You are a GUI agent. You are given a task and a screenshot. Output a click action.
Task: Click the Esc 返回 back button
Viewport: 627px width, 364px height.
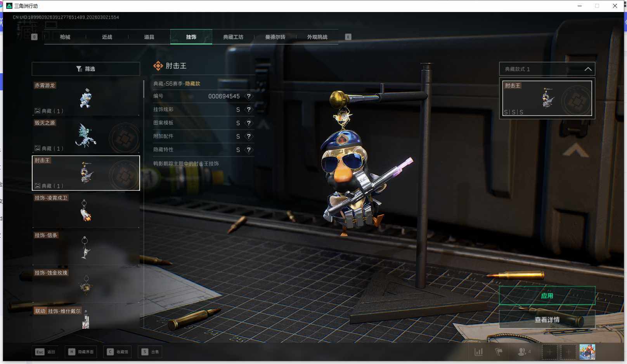tap(45, 352)
